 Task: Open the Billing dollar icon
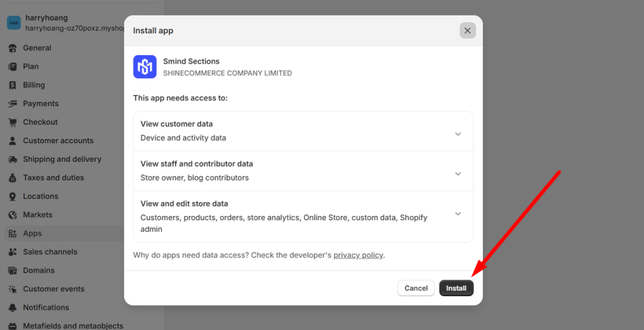[x=13, y=85]
